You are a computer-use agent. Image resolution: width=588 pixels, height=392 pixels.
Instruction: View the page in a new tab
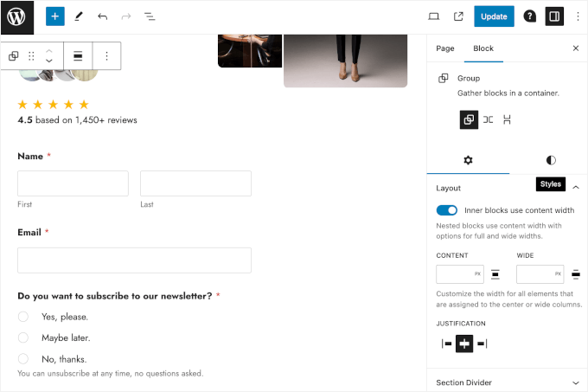pos(458,16)
